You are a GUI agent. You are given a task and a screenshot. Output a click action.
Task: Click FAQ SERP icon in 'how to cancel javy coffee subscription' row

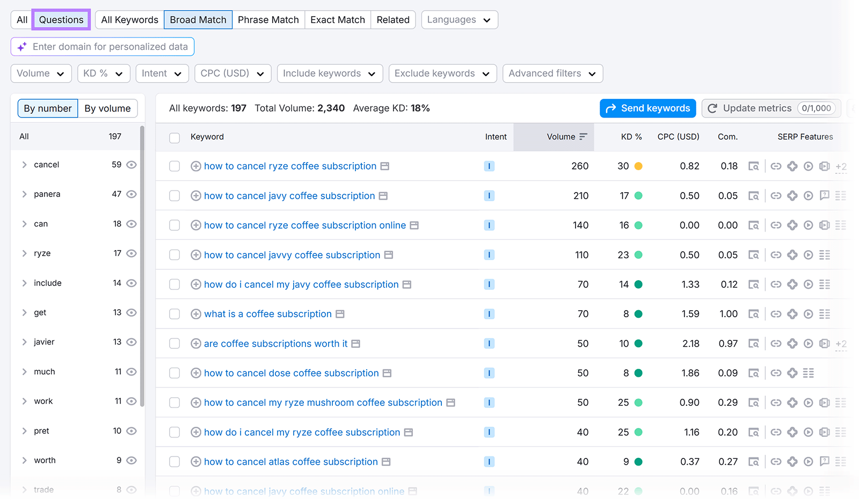[x=824, y=196]
